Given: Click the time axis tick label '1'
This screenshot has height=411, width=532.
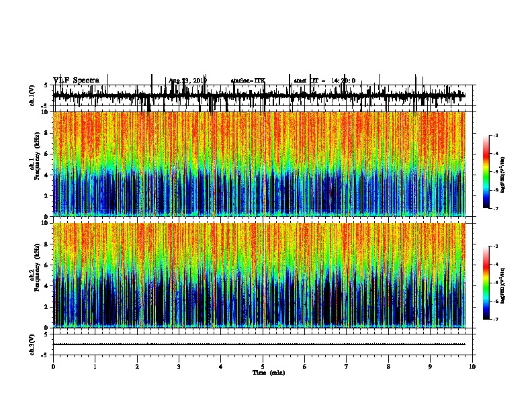Looking at the screenshot, I should 95,367.
